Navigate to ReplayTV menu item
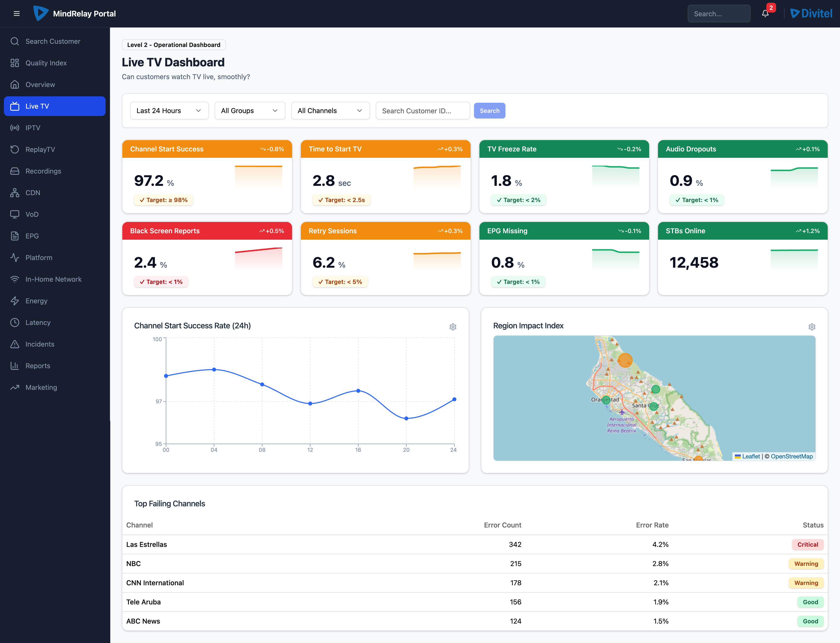Viewport: 840px width, 643px height. 40,149
